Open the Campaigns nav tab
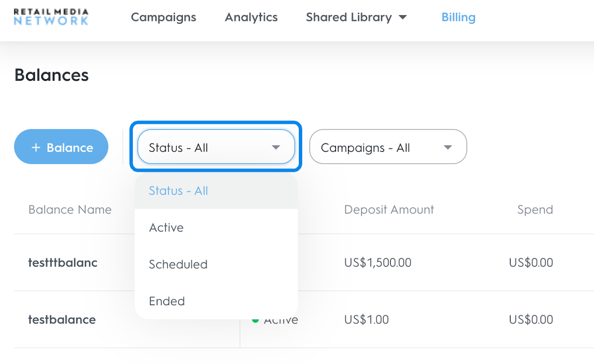This screenshot has height=364, width=594. 163,17
